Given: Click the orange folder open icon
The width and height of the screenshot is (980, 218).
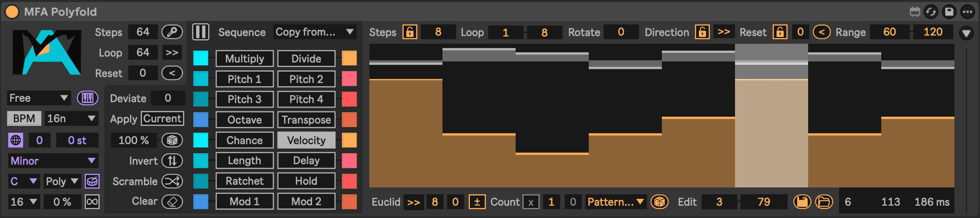Looking at the screenshot, I should point(824,202).
